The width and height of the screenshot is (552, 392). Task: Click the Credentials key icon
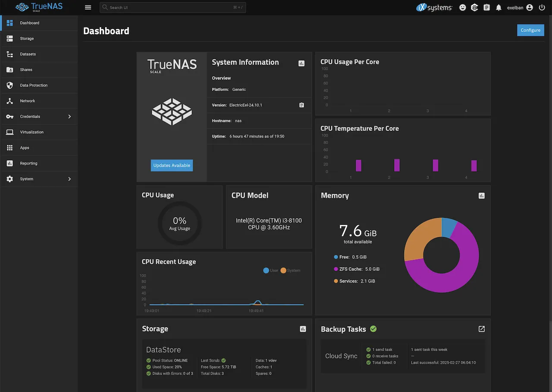[x=10, y=116]
